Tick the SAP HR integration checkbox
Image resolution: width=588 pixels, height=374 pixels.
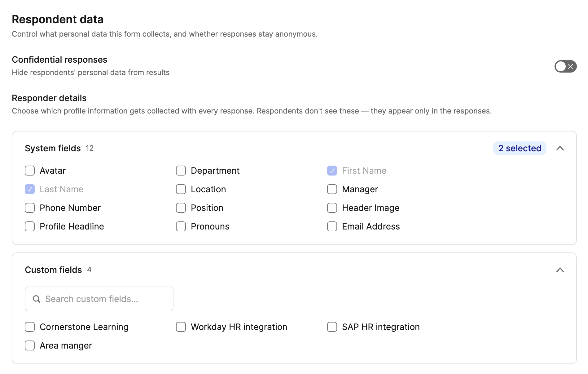pyautogui.click(x=332, y=327)
